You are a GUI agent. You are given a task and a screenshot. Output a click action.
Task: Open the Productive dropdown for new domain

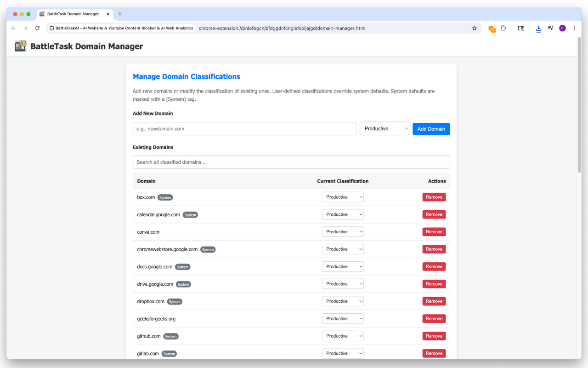(384, 129)
